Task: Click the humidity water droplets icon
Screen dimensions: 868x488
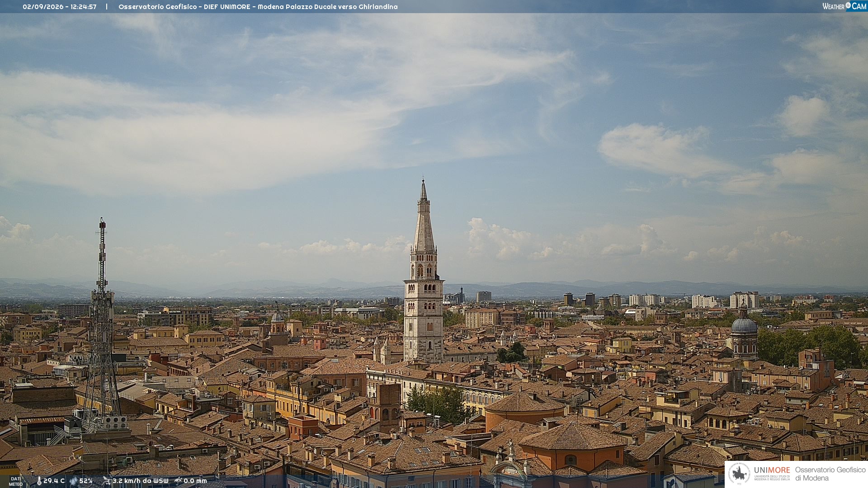Action: (74, 481)
